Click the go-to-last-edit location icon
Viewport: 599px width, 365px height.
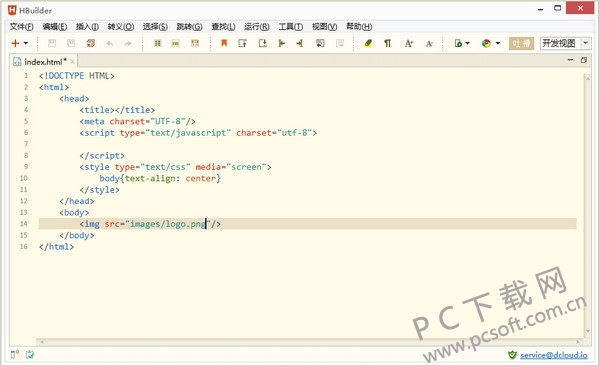[320, 43]
